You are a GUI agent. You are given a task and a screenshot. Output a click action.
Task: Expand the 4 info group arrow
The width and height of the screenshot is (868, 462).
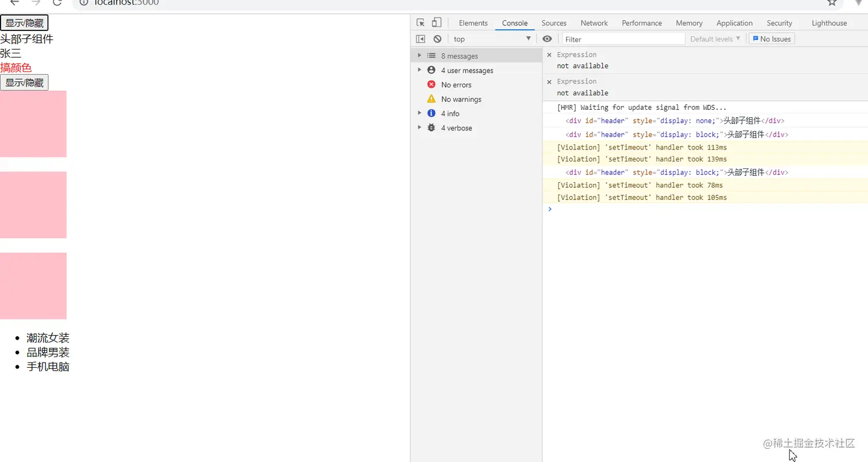[420, 113]
